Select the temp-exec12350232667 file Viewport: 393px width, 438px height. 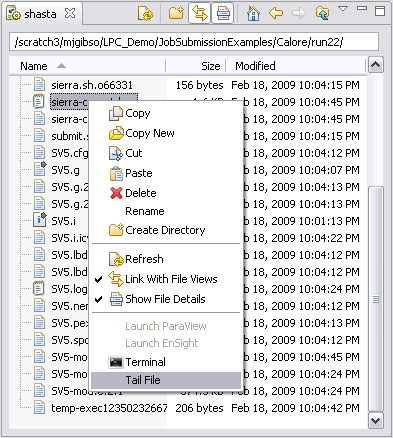tap(109, 408)
